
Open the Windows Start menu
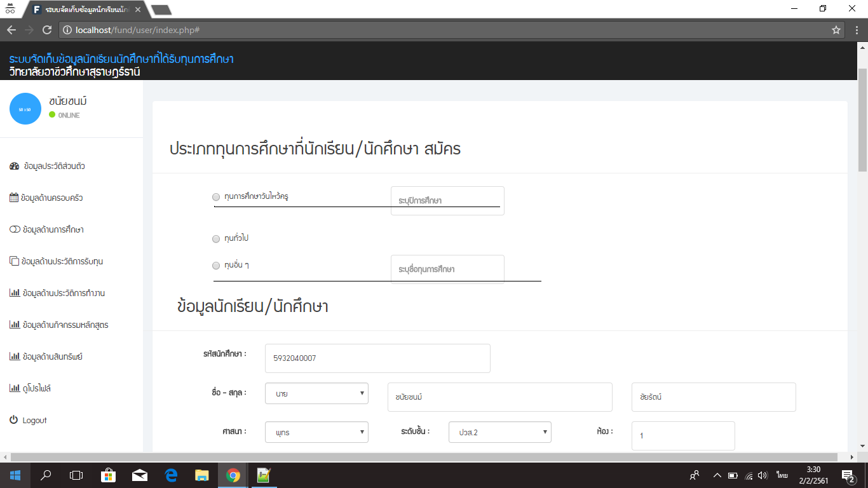[15, 475]
